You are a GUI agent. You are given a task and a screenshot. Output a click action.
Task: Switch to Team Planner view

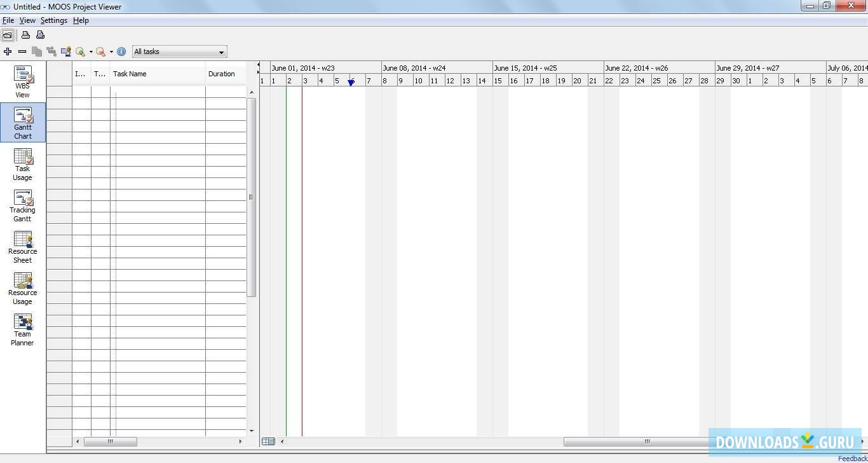pos(22,329)
